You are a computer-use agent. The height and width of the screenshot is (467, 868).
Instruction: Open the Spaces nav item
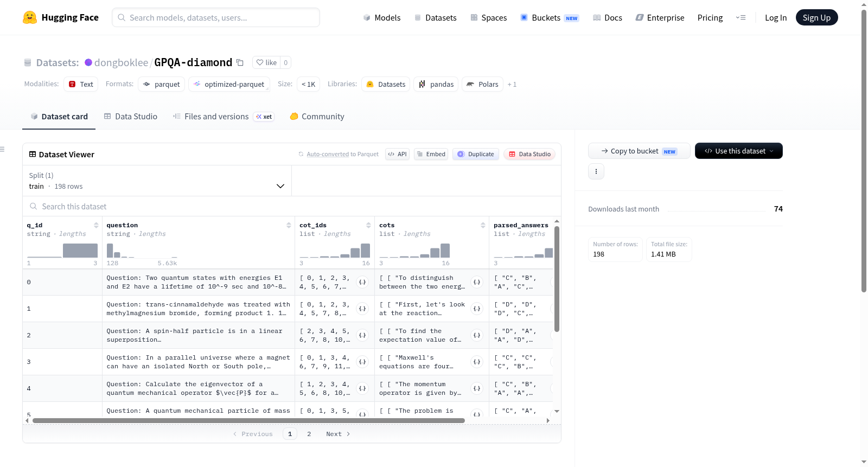click(488, 17)
